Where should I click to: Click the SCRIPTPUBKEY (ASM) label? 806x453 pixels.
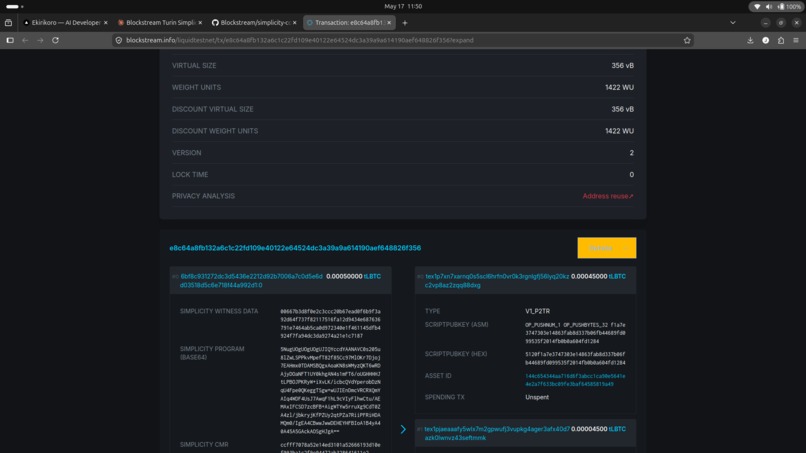(x=456, y=324)
